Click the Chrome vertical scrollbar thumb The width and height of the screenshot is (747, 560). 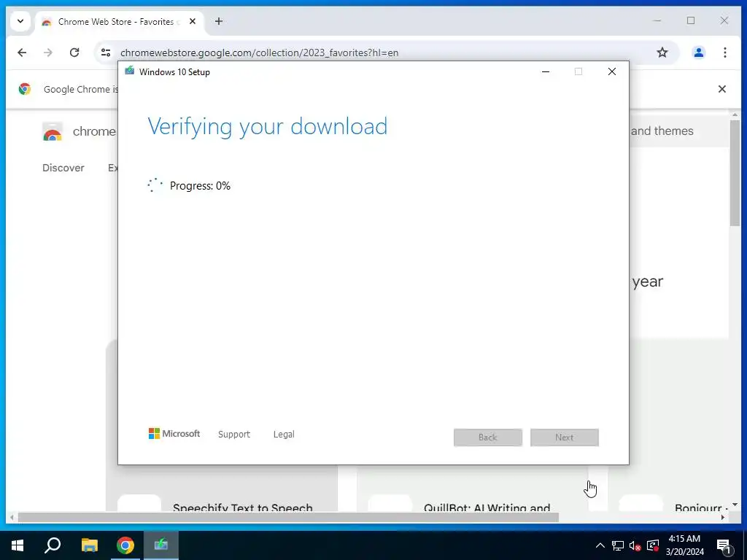(x=735, y=173)
